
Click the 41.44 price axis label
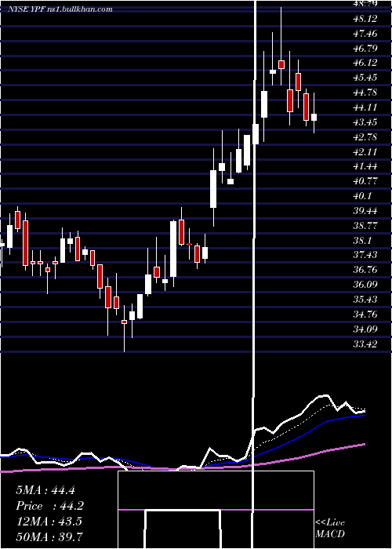[x=365, y=166]
